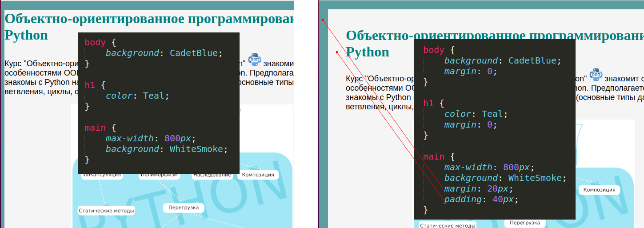Click the Python ООП icon in left page

point(255,60)
